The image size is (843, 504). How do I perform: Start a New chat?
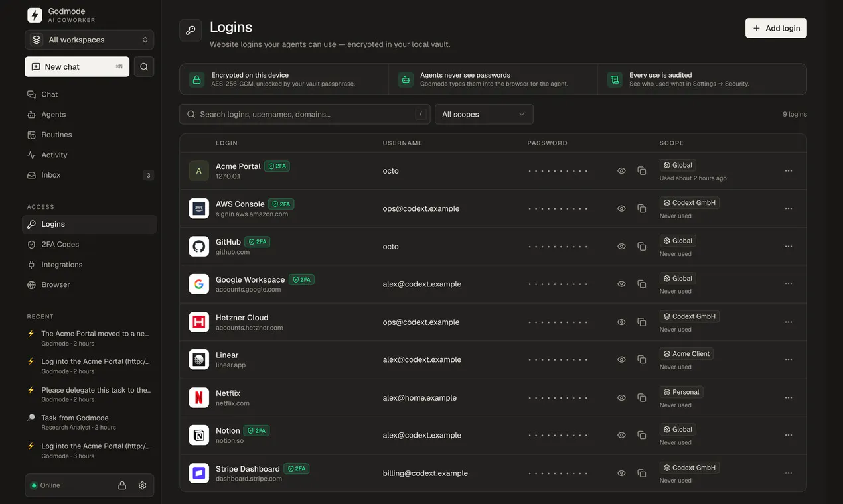click(x=77, y=67)
